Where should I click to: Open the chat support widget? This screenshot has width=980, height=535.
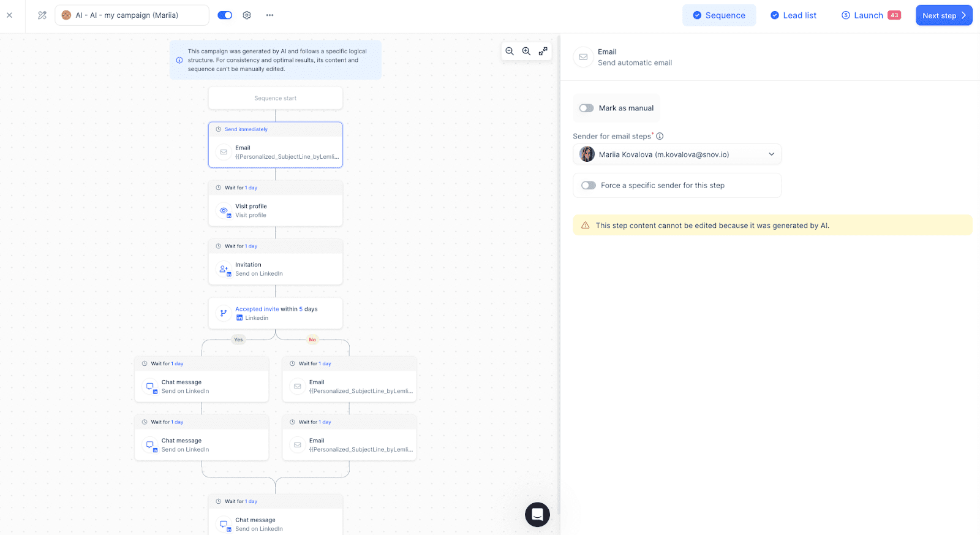click(537, 515)
